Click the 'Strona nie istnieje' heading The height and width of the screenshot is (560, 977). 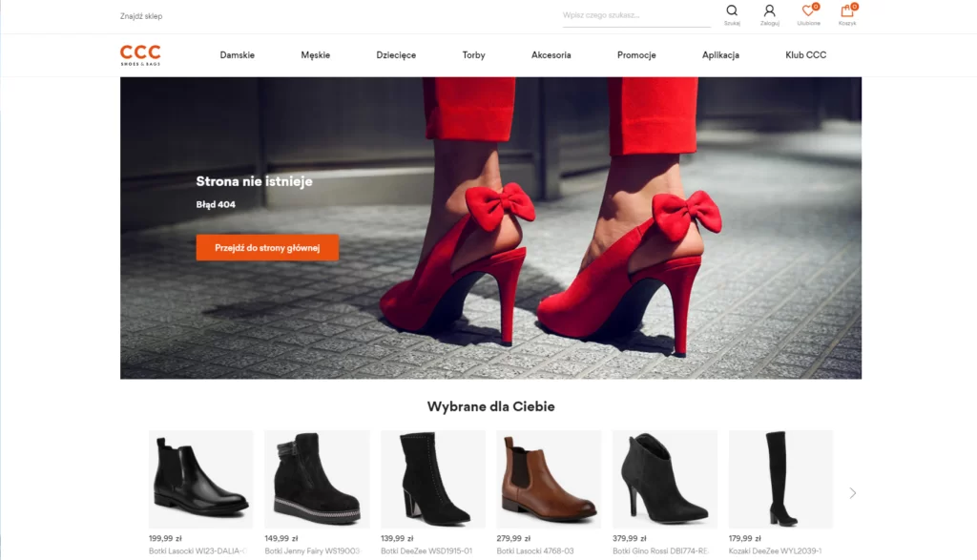[254, 181]
